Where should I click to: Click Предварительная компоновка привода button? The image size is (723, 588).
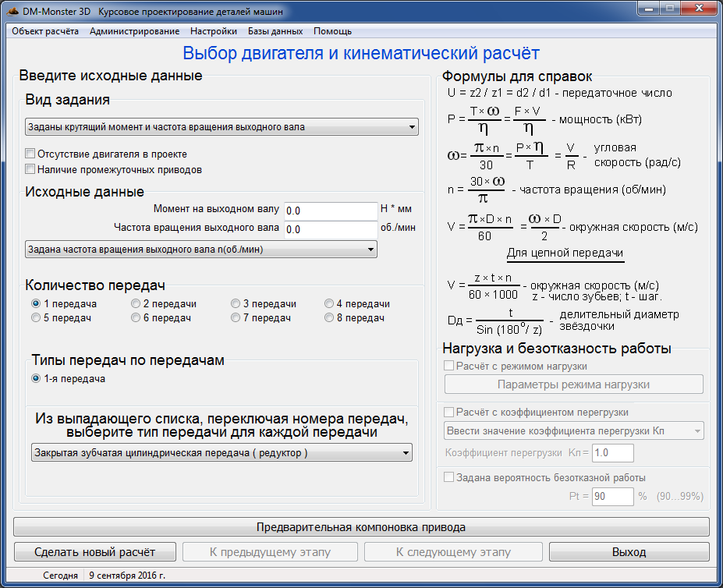pyautogui.click(x=361, y=527)
